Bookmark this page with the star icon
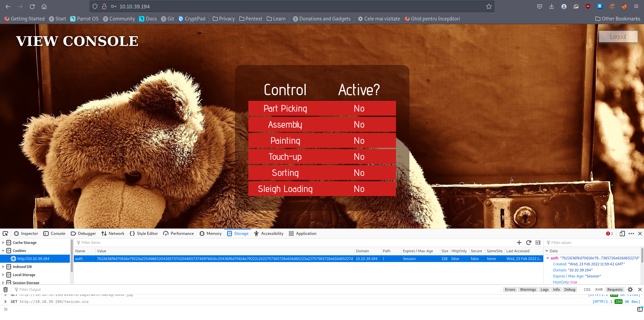The height and width of the screenshot is (320, 644). (x=489, y=6)
